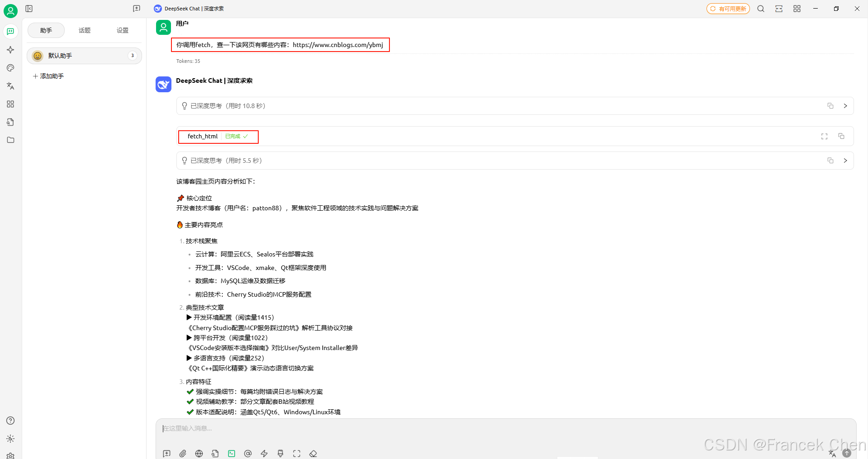Image resolution: width=868 pixels, height=459 pixels.
Task: Click the 有可用更新 update button
Action: [x=728, y=9]
